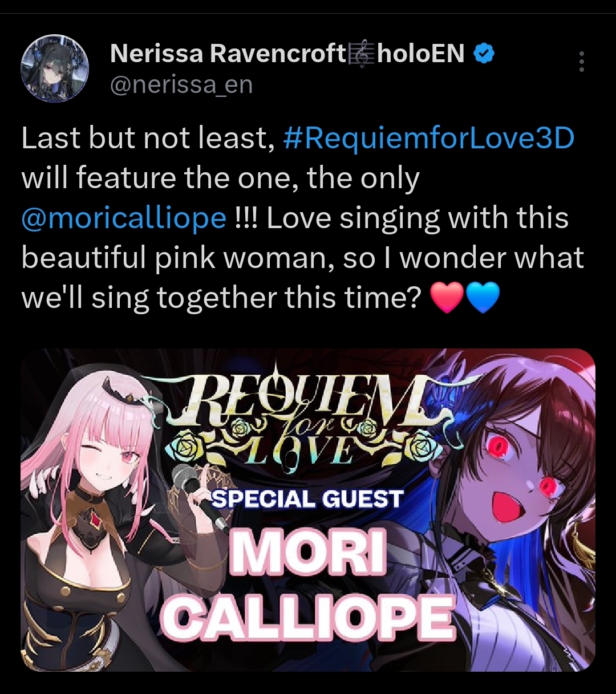This screenshot has width=616, height=694.
Task: Open the attached Requiem for Love image
Action: point(308,510)
